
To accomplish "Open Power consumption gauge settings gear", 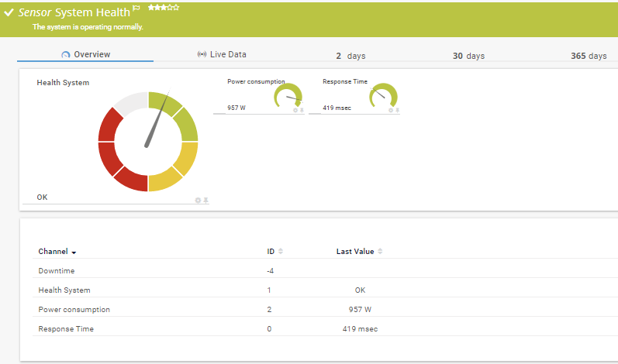I will coord(295,110).
